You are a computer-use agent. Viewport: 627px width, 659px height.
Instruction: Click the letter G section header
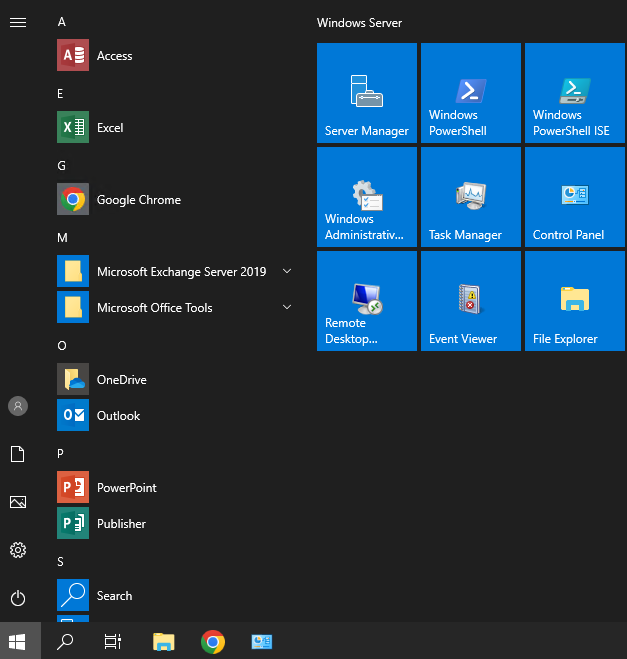coord(61,166)
